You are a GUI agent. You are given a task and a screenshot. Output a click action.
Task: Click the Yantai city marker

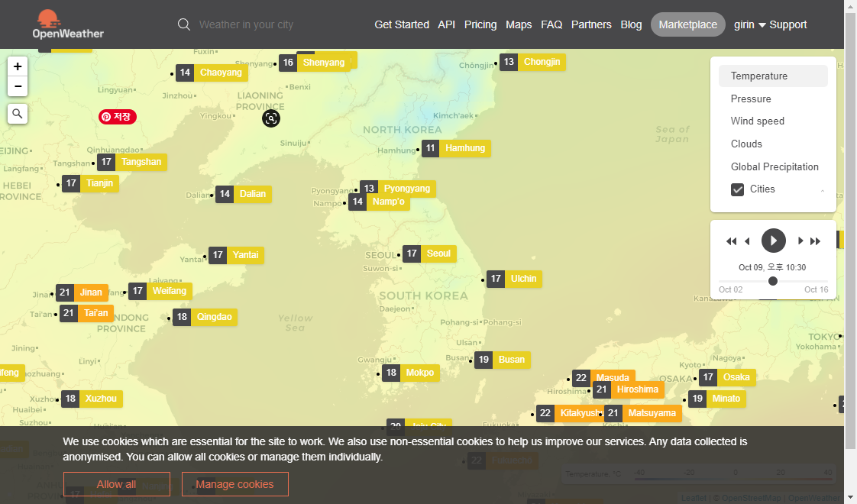coord(236,255)
